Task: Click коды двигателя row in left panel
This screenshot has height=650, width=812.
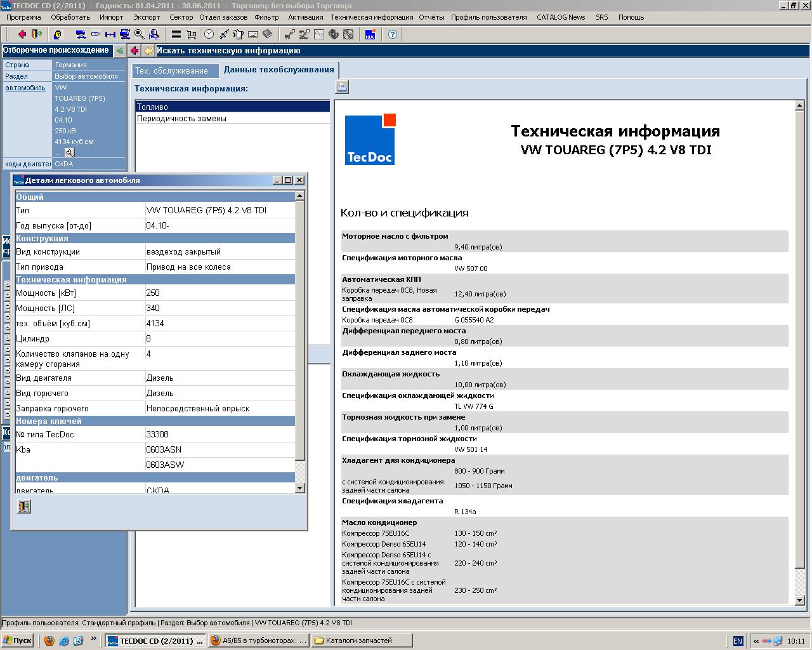Action: coord(64,164)
